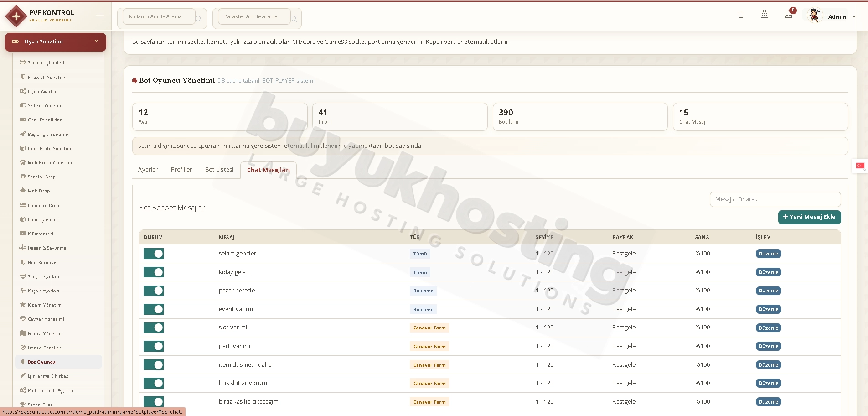Click Düzenle for 'selam gencler'
The width and height of the screenshot is (868, 416).
(768, 254)
